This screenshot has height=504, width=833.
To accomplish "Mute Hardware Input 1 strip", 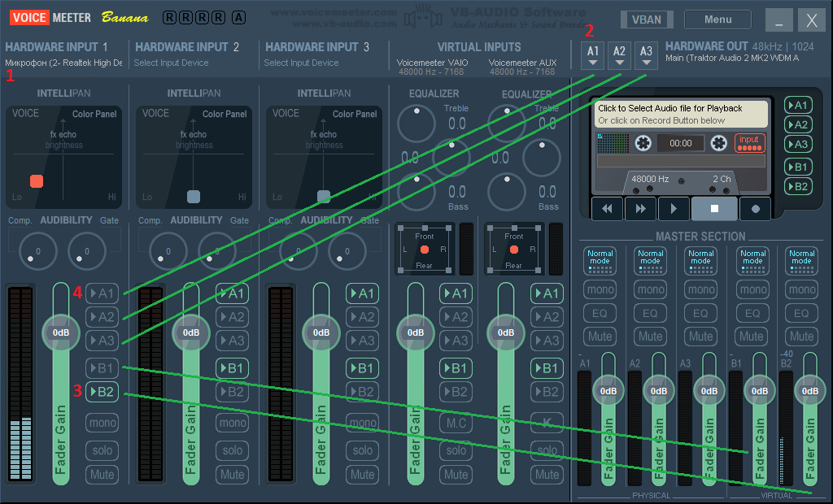I will (x=102, y=474).
